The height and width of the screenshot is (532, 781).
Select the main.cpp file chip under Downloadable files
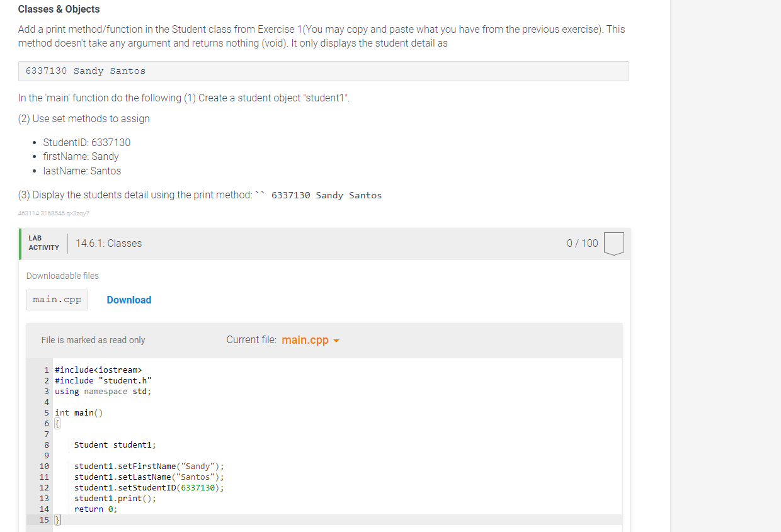(57, 300)
